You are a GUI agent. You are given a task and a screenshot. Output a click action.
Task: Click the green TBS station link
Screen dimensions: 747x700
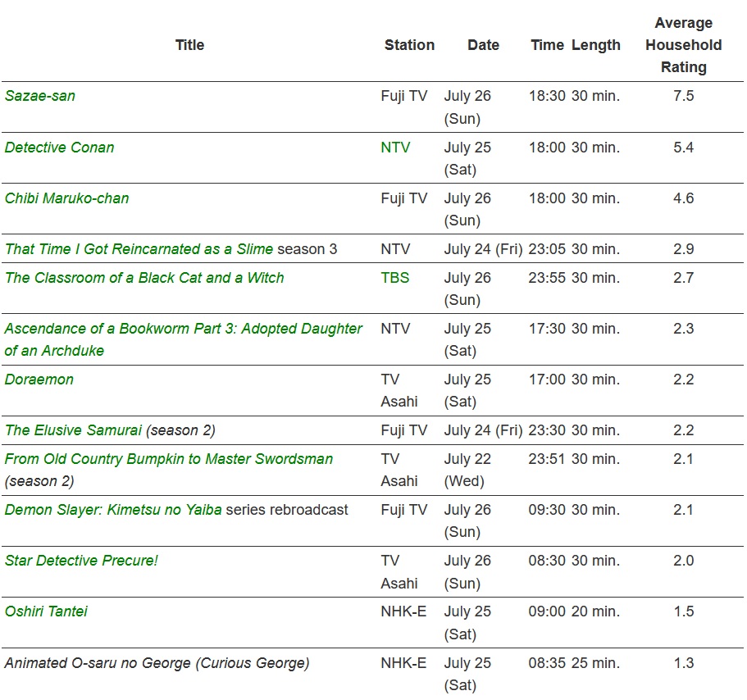[395, 278]
